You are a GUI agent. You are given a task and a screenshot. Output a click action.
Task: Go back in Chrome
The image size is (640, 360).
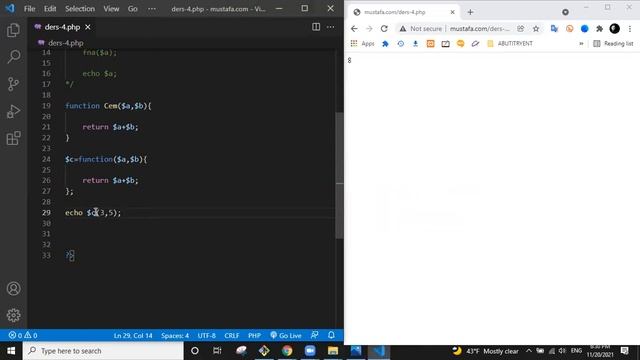coord(354,29)
